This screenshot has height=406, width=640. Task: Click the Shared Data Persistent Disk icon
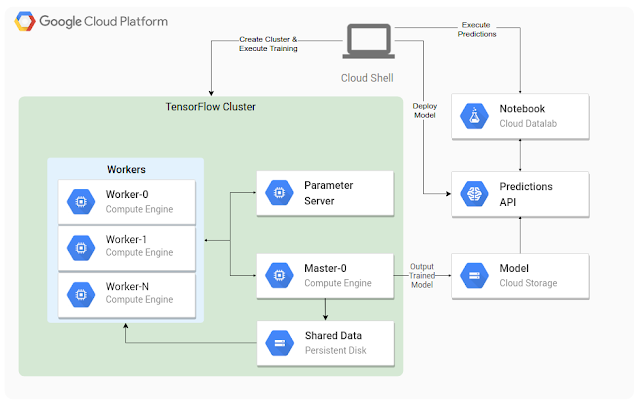click(x=279, y=343)
